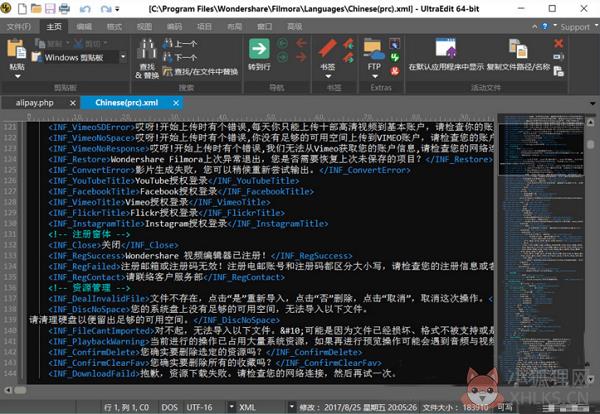The height and width of the screenshot is (414, 600).
Task: Click the DOS line ending status indicator
Action: 169,407
